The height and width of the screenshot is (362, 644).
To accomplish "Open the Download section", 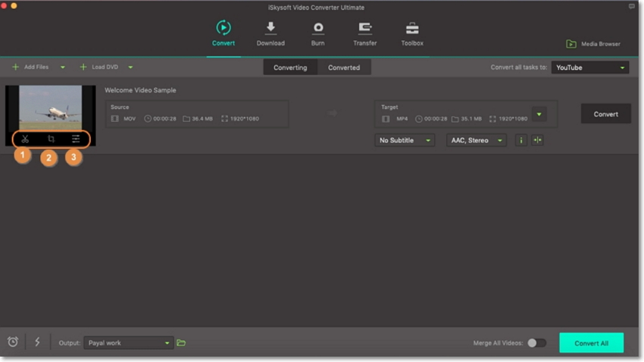I will pyautogui.click(x=270, y=34).
